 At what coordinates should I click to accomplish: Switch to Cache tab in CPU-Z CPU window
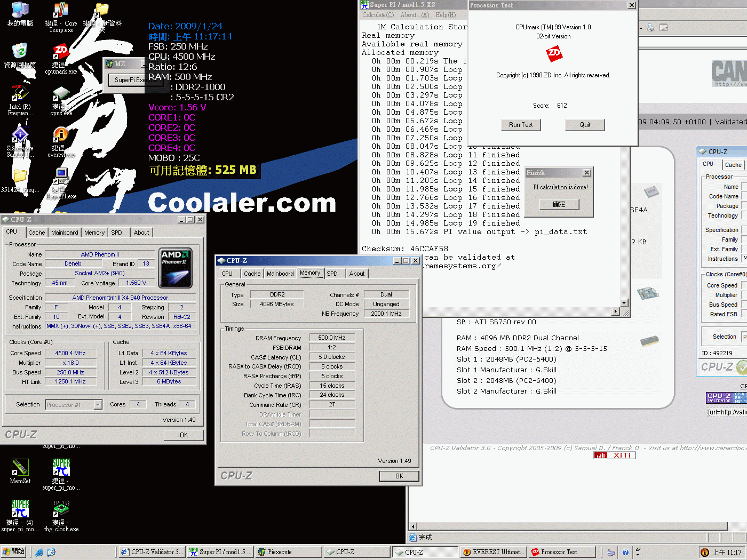coord(37,233)
